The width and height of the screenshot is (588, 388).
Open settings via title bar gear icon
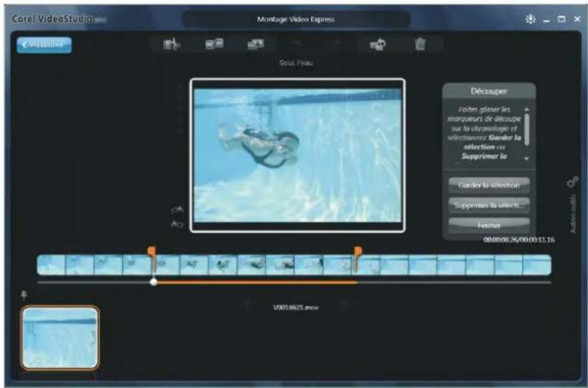pos(531,19)
